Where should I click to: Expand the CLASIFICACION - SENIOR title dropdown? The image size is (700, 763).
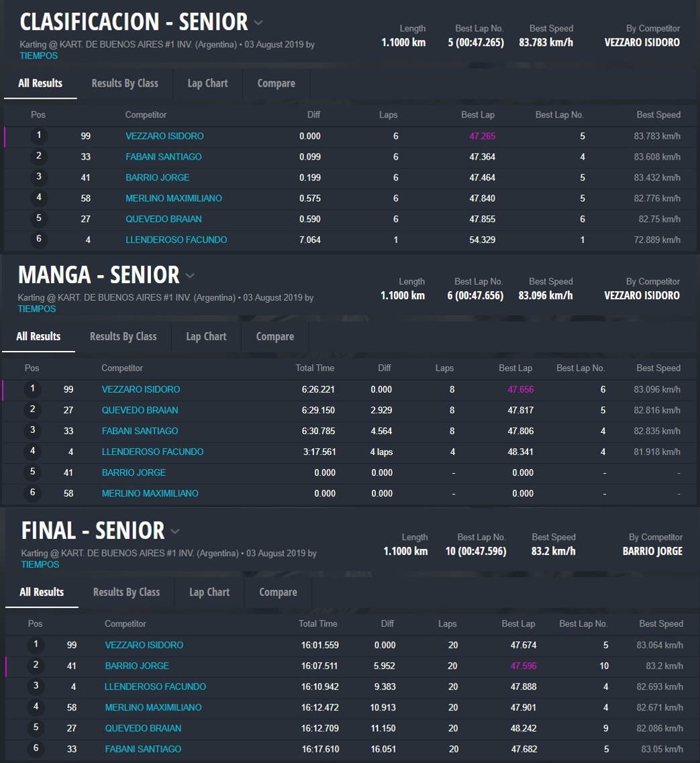click(x=258, y=23)
